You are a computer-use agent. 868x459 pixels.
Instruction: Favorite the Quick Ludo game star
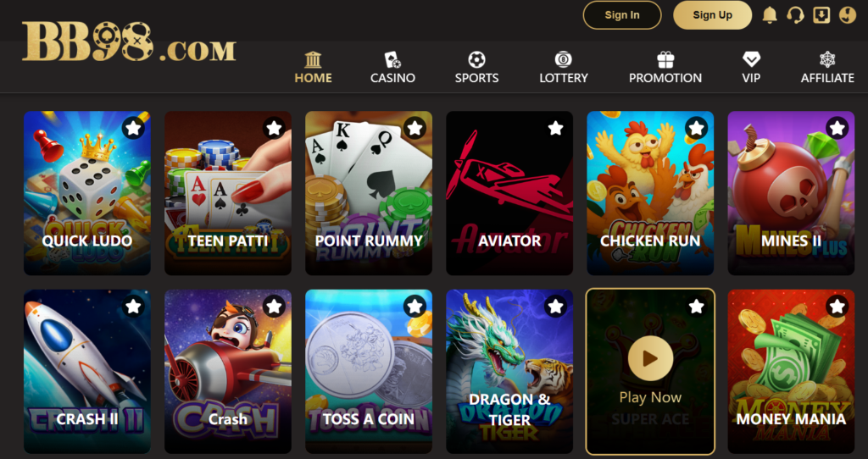coord(133,128)
